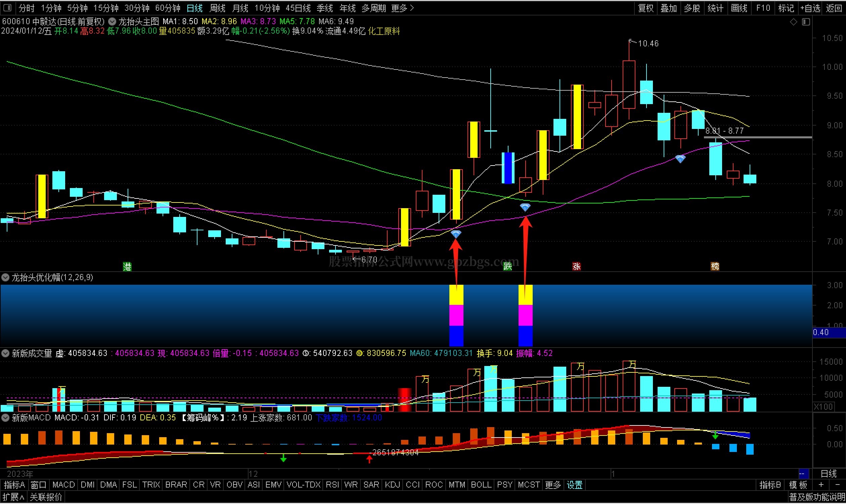Select the 指标B tab
Viewport: 846px width, 504px height.
(x=770, y=485)
